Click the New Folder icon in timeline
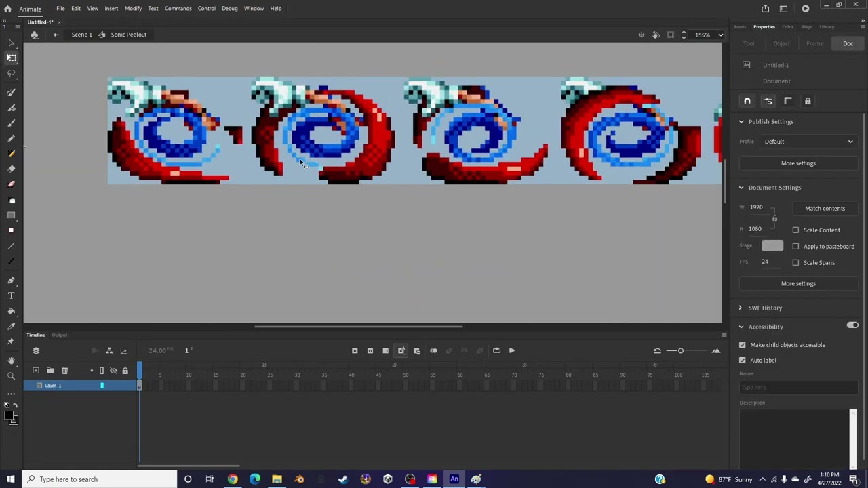 [x=50, y=371]
